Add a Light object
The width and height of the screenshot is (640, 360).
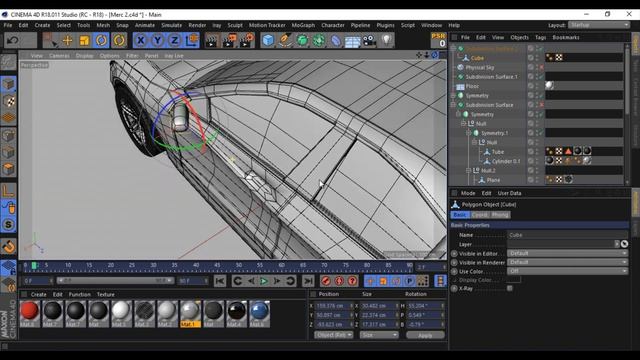tap(387, 40)
